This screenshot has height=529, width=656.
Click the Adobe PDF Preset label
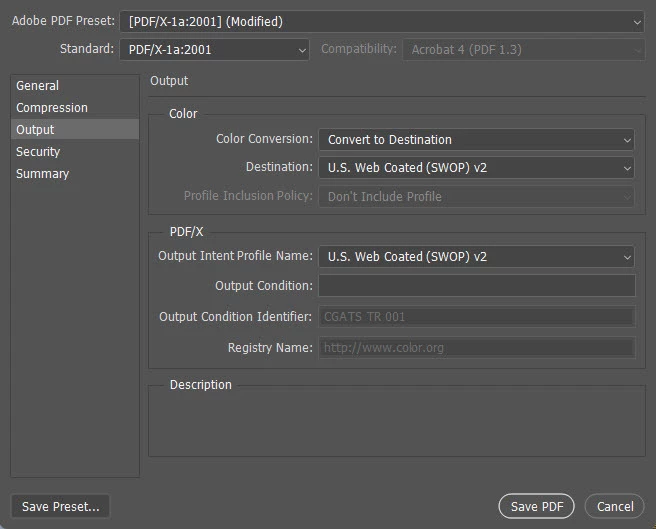pos(63,21)
